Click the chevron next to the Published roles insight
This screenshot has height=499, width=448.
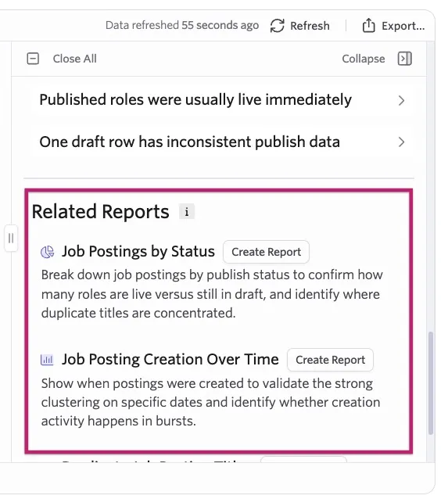tap(402, 101)
